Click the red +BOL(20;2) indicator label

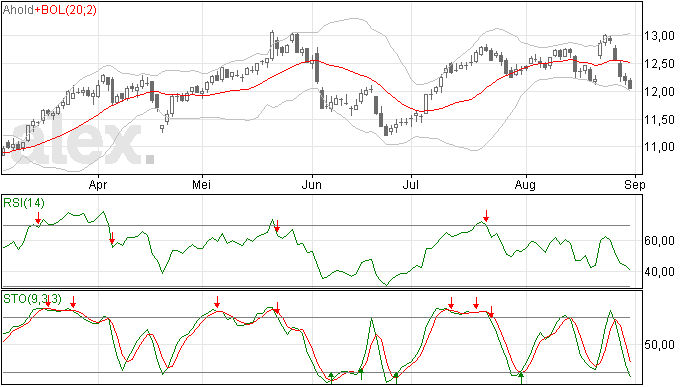(66, 9)
